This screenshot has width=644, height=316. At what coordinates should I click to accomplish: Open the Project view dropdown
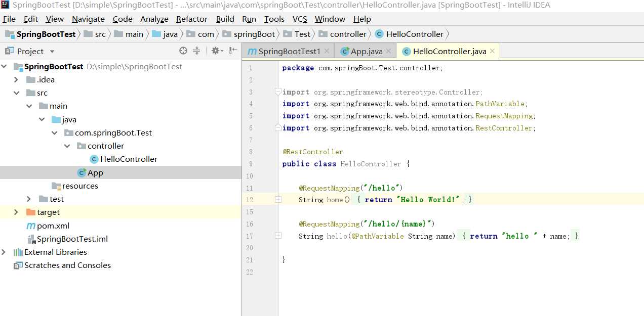click(x=52, y=52)
